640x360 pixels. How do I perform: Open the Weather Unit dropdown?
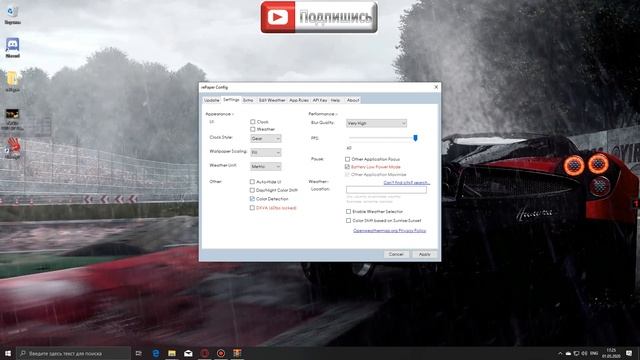[266, 166]
